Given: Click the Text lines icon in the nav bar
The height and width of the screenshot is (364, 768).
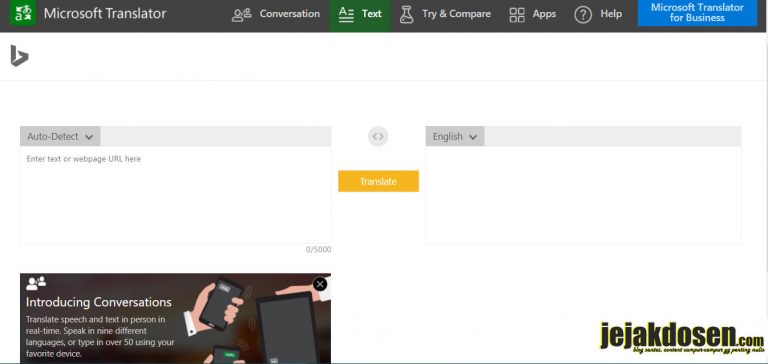Looking at the screenshot, I should coord(346,15).
